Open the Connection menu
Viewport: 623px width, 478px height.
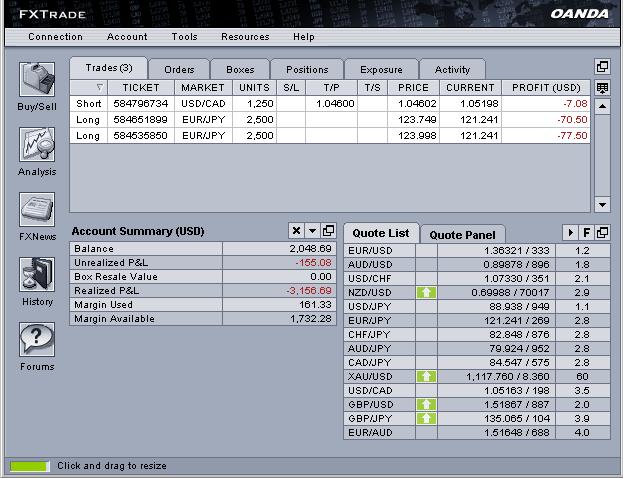coord(55,37)
